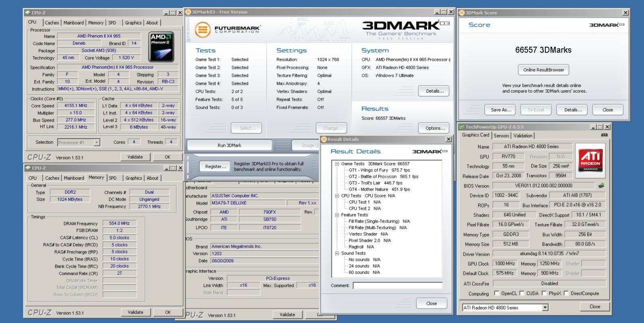Click the Close button in GPU-Z

click(595, 306)
